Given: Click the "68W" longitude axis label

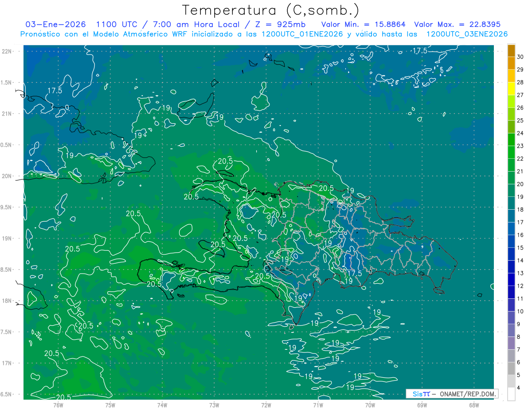Looking at the screenshot, I should tap(474, 405).
